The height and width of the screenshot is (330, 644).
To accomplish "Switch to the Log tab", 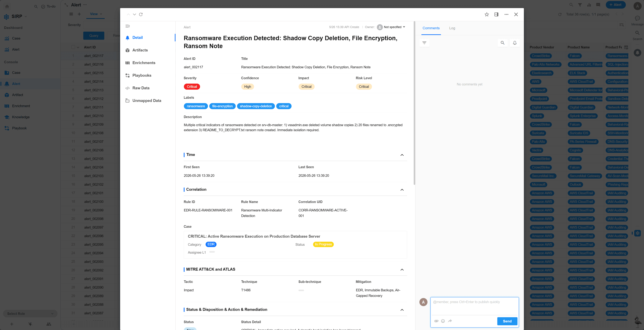I will 452,28.
